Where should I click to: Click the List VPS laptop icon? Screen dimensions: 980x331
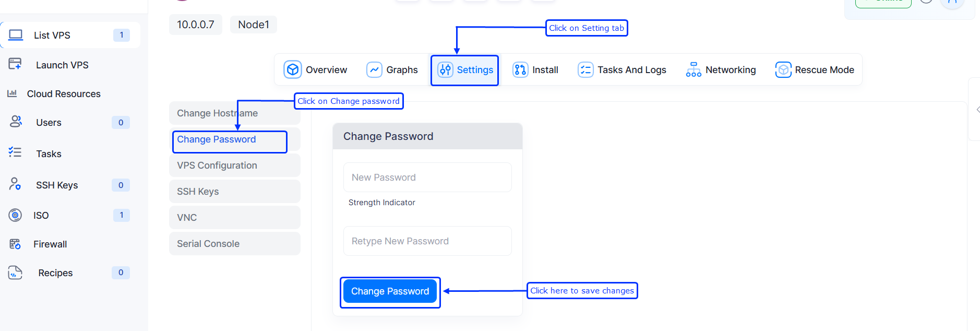coord(16,35)
